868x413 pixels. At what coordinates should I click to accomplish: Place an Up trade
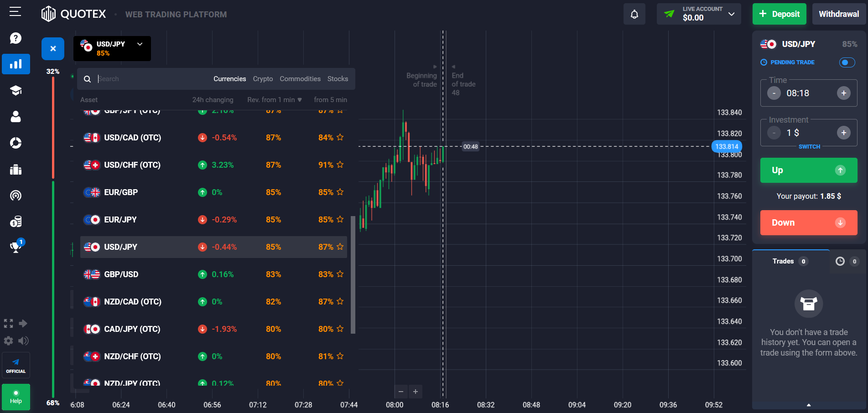click(x=809, y=170)
